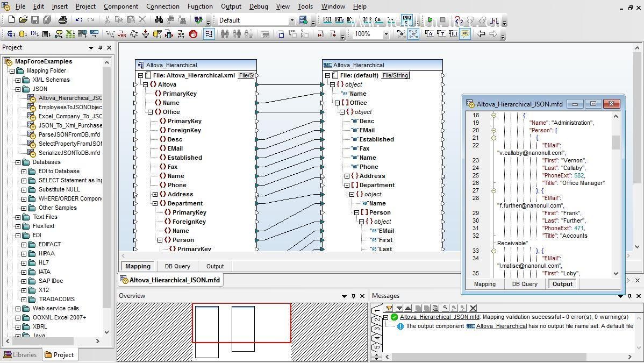Expand the XML Schemas folder
Screen dimensions: 644x363
click(x=18, y=80)
